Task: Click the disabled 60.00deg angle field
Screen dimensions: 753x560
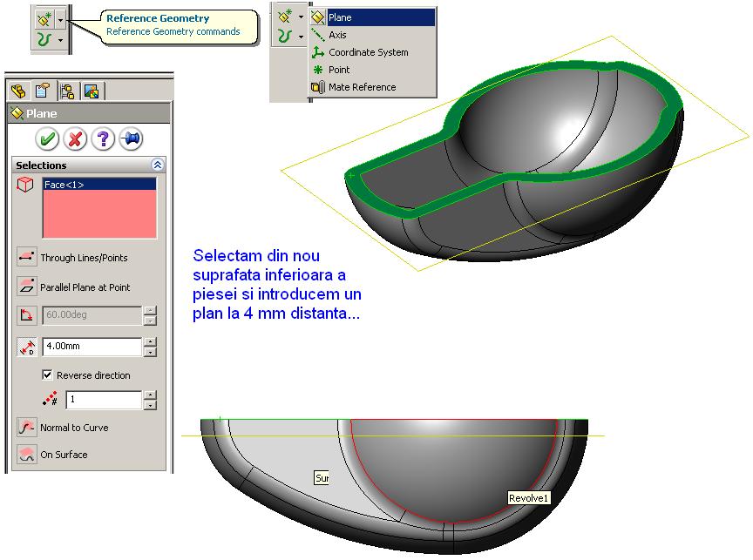Action: pyautogui.click(x=92, y=314)
